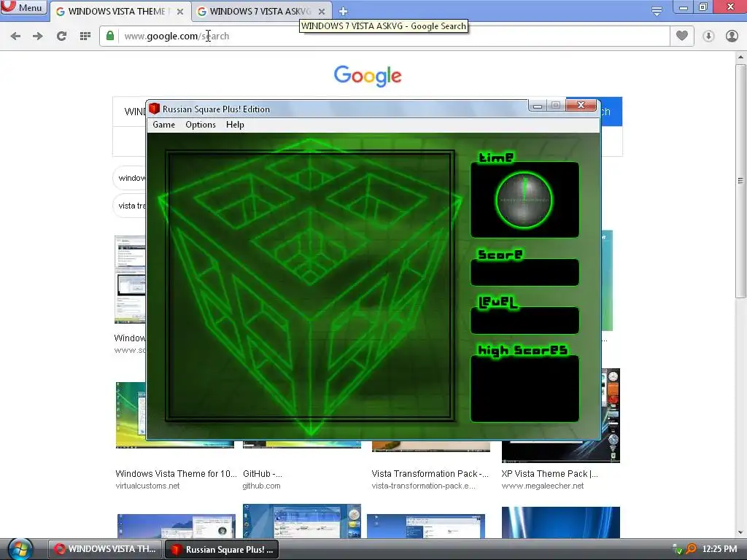Click the time clock dial in game
Viewport: 747px width, 560px height.
pos(524,200)
